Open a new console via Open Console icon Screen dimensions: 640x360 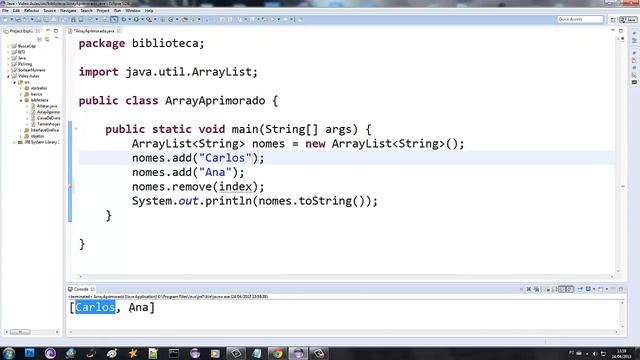600,289
